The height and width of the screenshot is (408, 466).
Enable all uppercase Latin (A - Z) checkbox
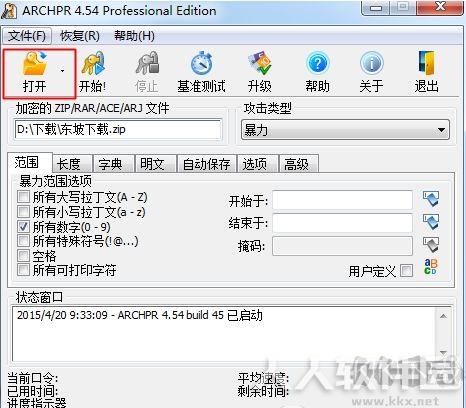pyautogui.click(x=23, y=197)
